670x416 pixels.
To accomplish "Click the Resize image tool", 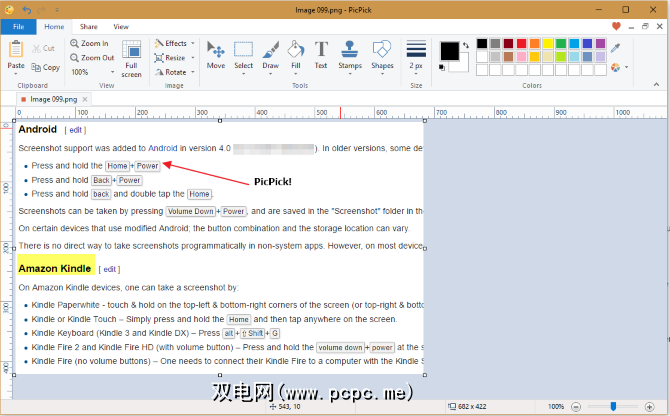I will (x=170, y=58).
